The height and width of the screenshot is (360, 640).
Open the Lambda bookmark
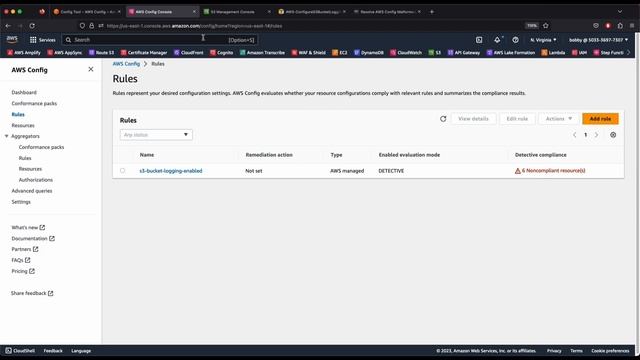(x=553, y=52)
